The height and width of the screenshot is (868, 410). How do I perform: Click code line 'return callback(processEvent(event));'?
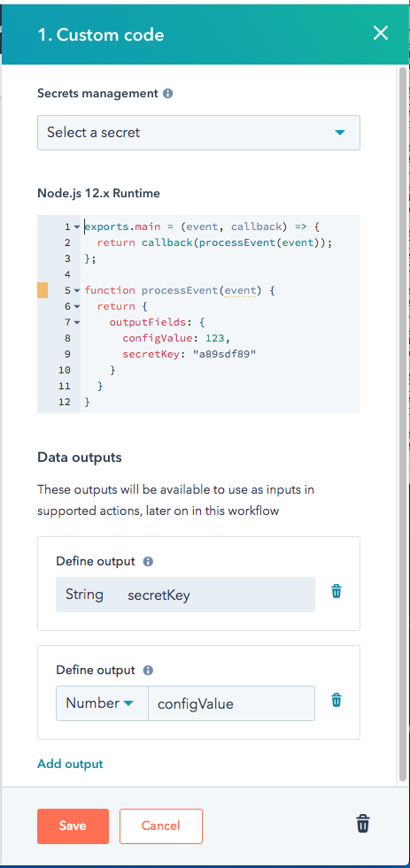click(x=214, y=243)
